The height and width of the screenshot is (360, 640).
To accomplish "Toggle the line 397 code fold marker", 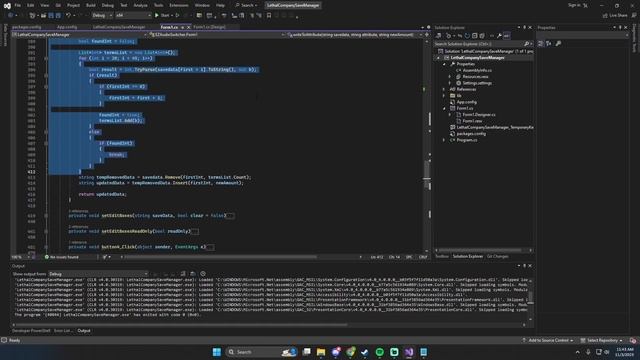I will (x=46, y=87).
